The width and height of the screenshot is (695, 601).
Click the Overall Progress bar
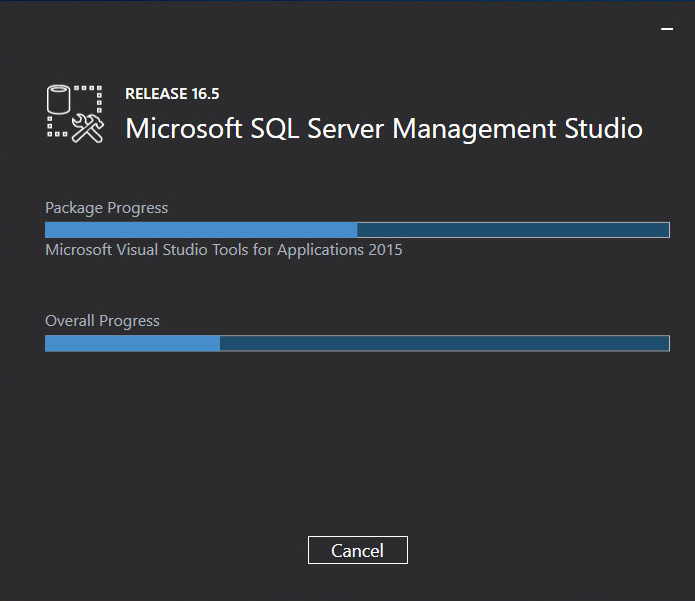pos(357,343)
